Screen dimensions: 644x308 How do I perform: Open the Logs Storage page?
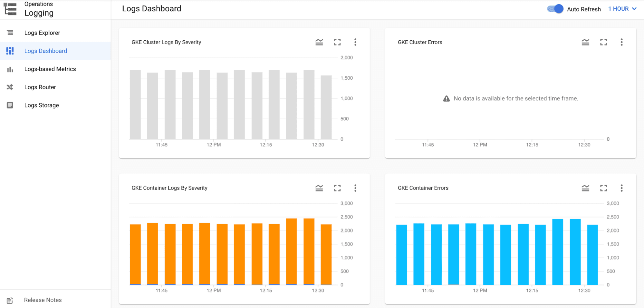(42, 105)
